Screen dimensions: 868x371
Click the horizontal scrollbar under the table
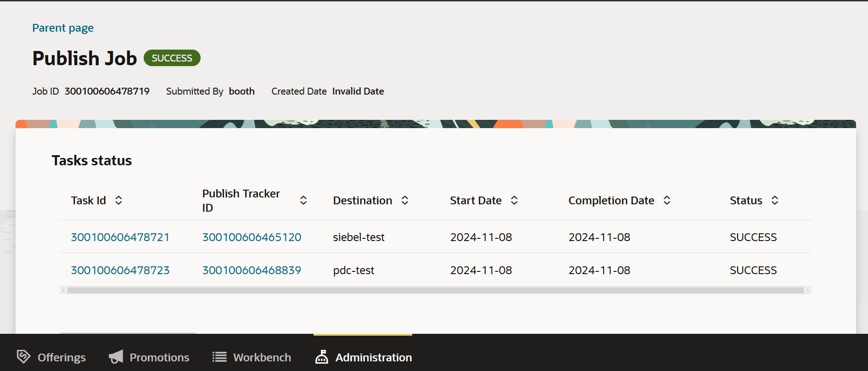coord(435,290)
